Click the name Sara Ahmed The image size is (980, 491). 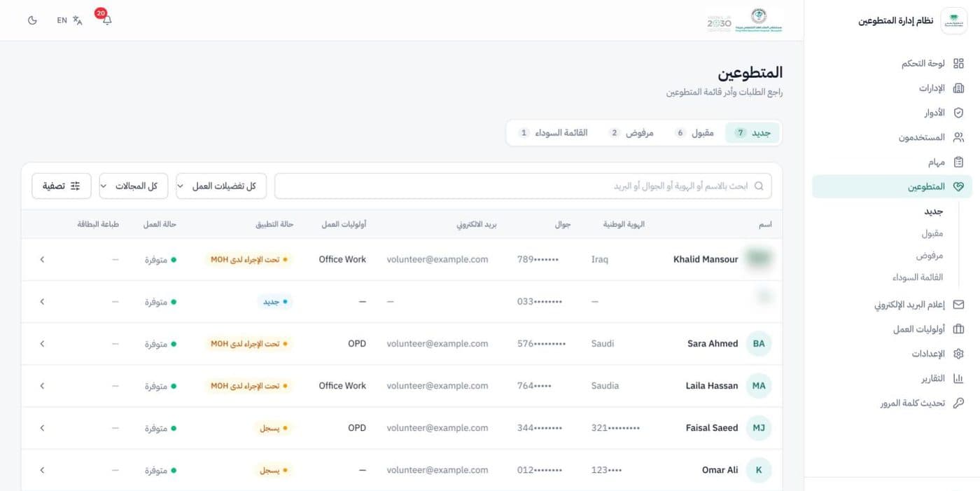click(x=713, y=343)
